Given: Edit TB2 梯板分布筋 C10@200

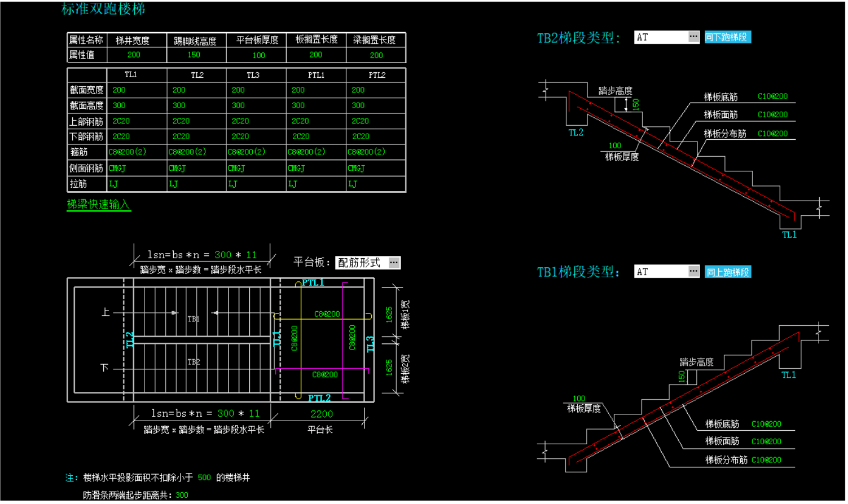Looking at the screenshot, I should tap(772, 134).
